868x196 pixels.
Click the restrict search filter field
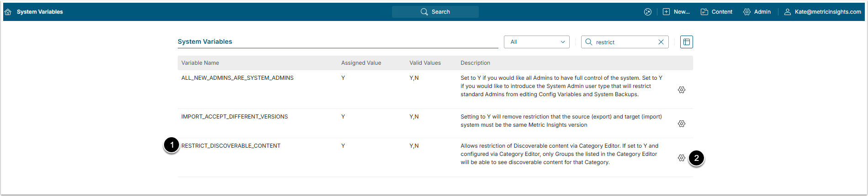(x=624, y=42)
